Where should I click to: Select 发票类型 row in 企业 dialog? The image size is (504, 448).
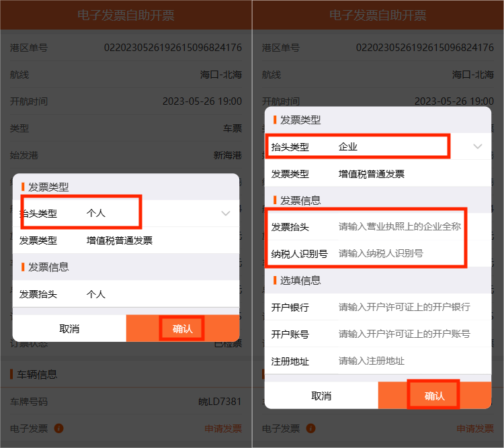[x=376, y=174]
